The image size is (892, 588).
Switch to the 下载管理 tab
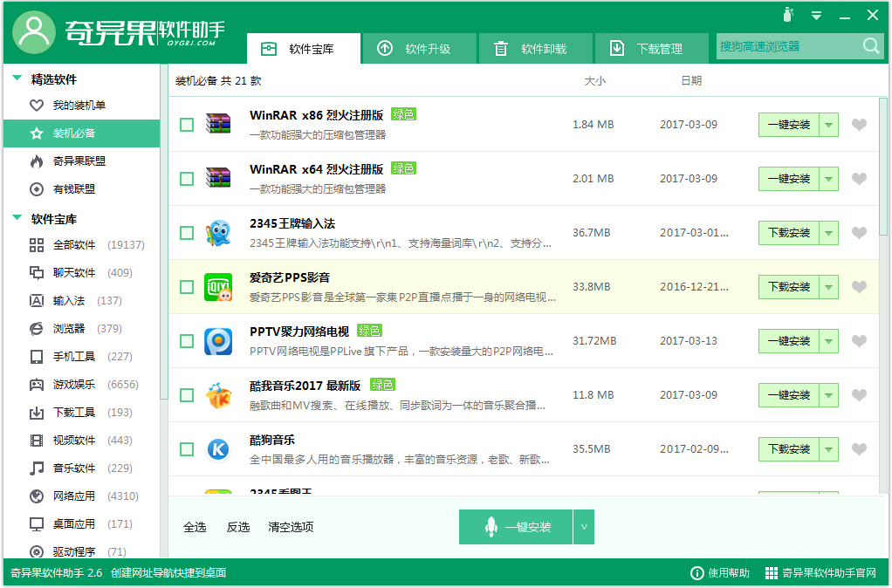tap(652, 48)
